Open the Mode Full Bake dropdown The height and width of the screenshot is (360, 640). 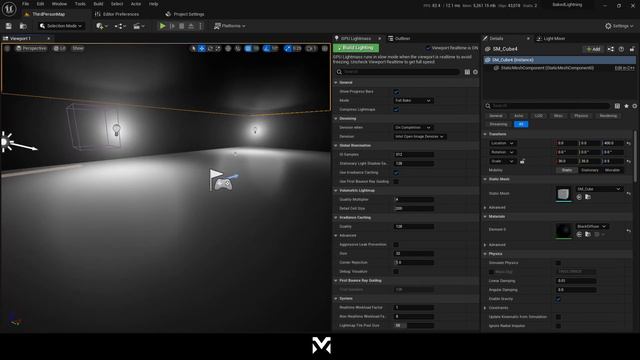[x=413, y=100]
